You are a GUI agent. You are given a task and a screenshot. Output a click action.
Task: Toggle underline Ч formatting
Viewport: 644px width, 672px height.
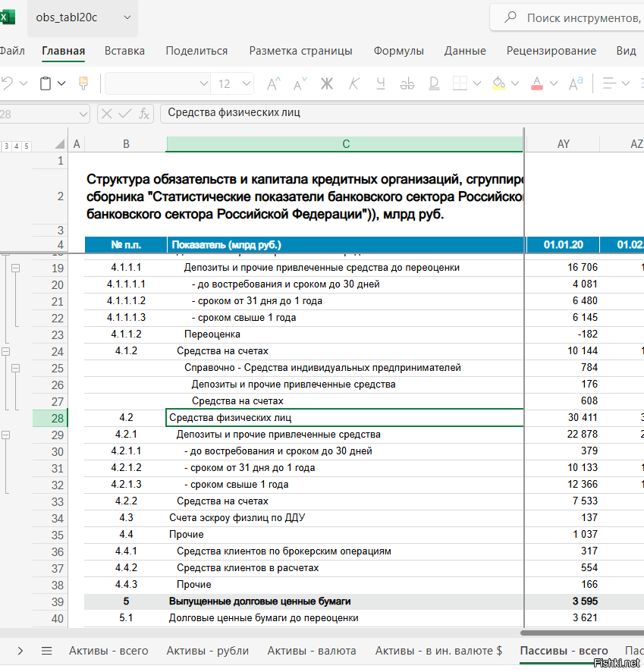coord(380,83)
